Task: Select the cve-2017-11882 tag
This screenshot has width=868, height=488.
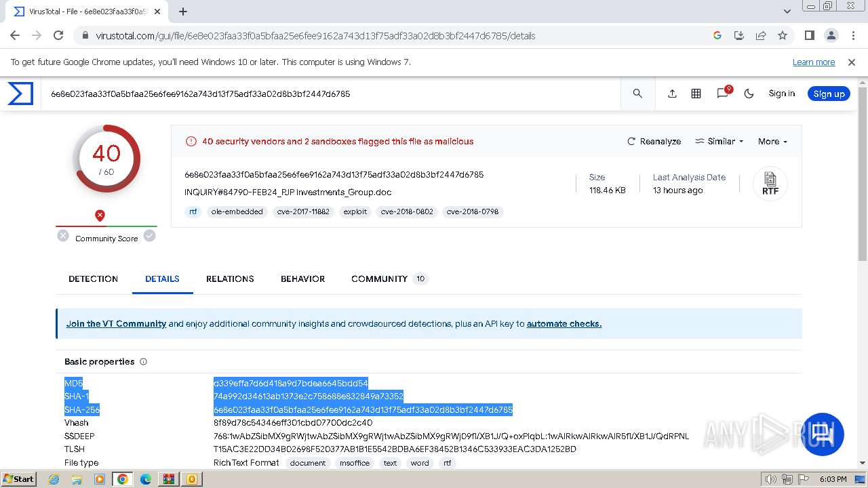Action: coord(303,211)
